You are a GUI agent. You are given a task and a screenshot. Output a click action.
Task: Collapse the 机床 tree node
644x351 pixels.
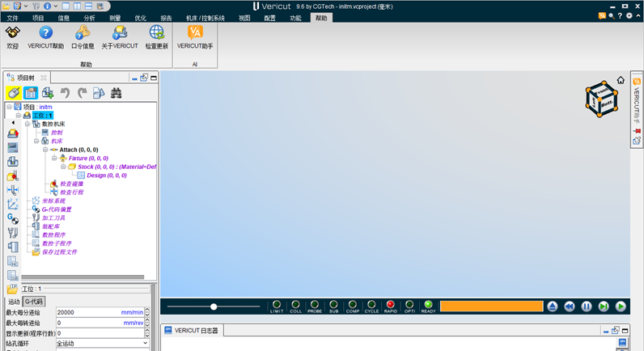[36, 141]
